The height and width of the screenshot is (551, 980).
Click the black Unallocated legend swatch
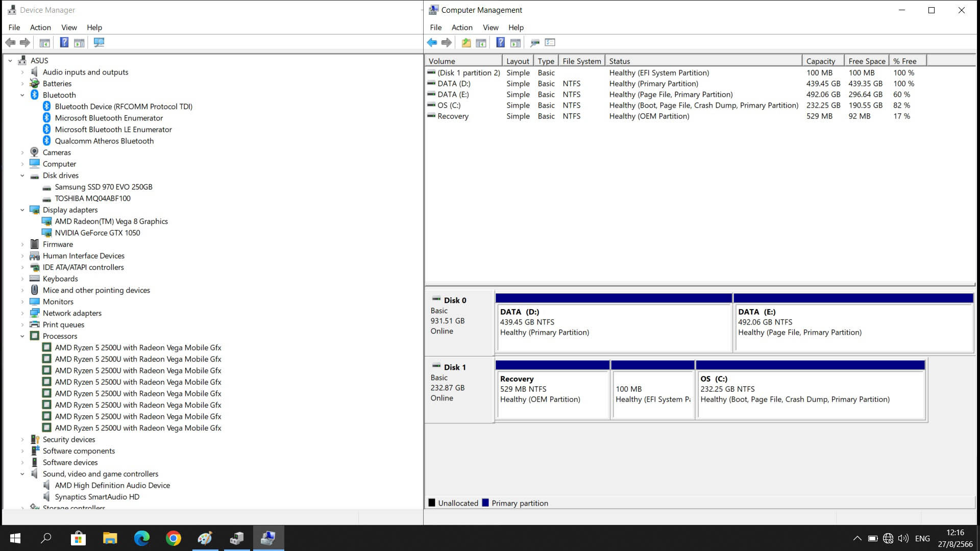coord(432,503)
